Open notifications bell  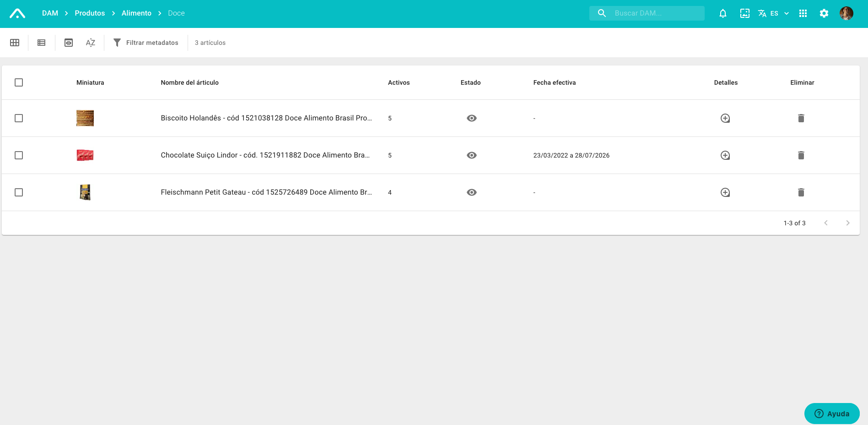click(x=723, y=13)
